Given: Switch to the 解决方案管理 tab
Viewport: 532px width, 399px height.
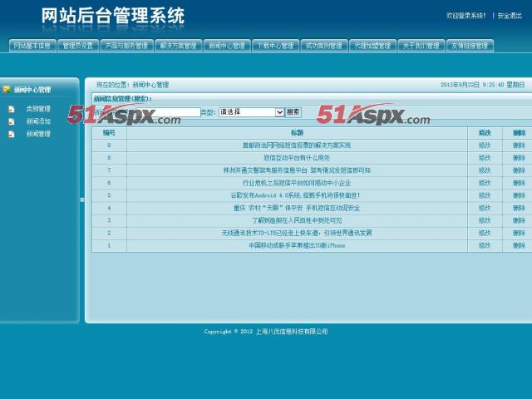Looking at the screenshot, I should tap(179, 46).
